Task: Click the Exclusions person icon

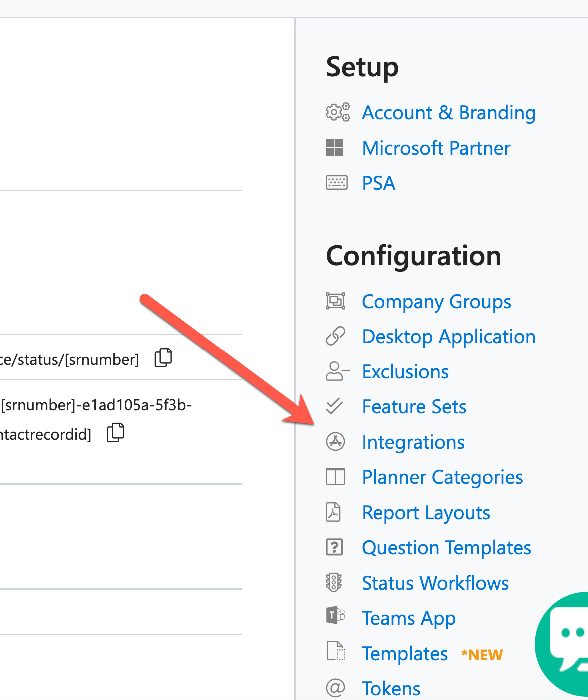Action: pos(335,371)
